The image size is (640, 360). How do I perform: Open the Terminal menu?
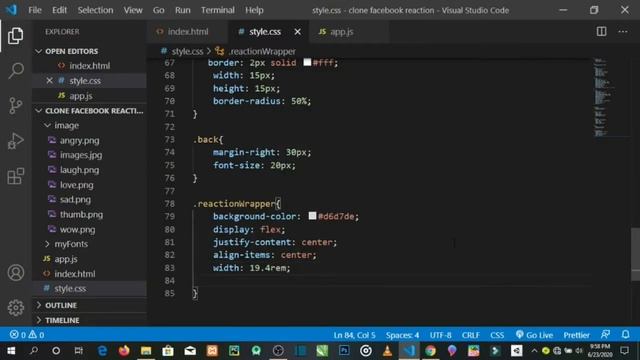click(x=218, y=10)
